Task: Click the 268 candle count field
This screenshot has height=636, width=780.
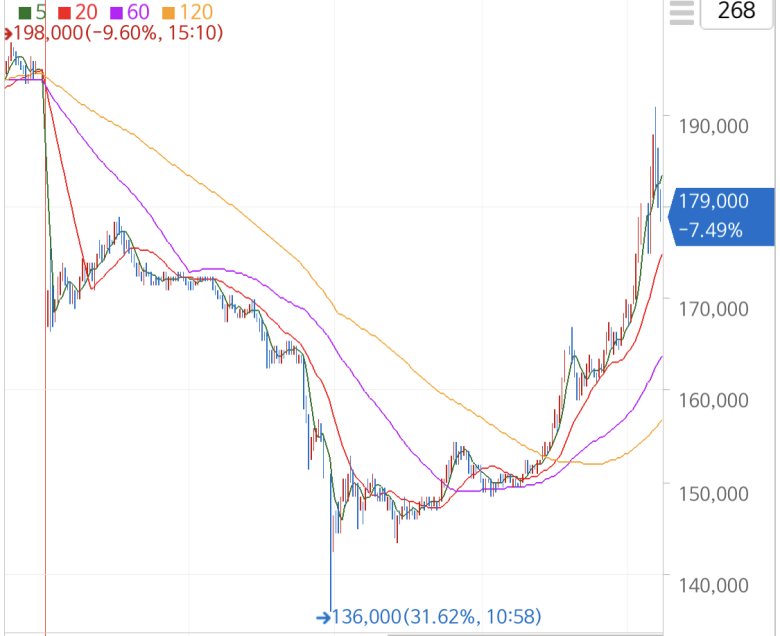Action: 739,12
